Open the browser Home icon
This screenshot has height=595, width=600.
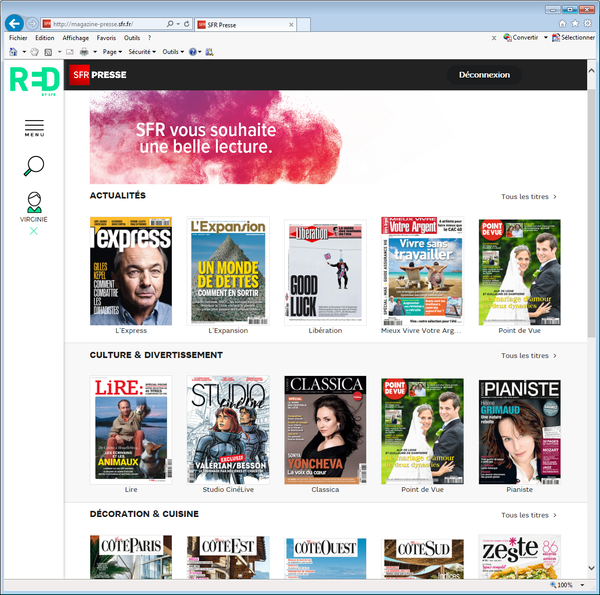562,24
